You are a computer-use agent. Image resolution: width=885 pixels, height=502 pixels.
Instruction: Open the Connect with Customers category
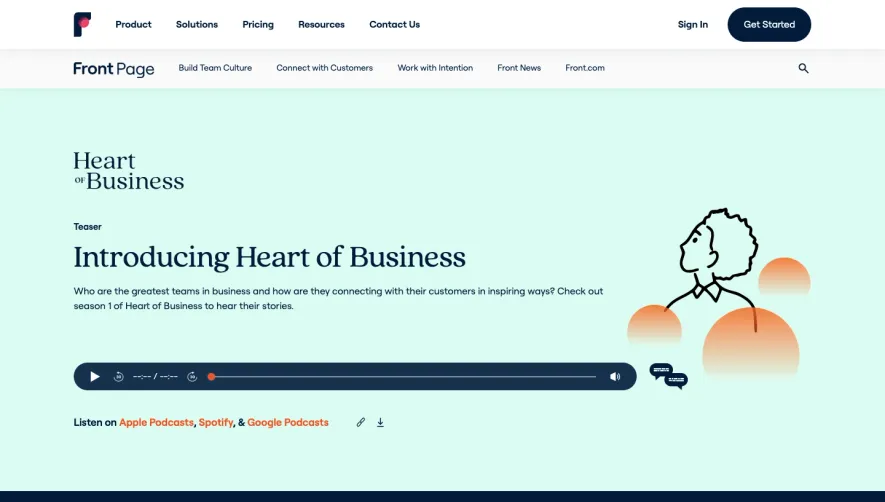[x=325, y=68]
